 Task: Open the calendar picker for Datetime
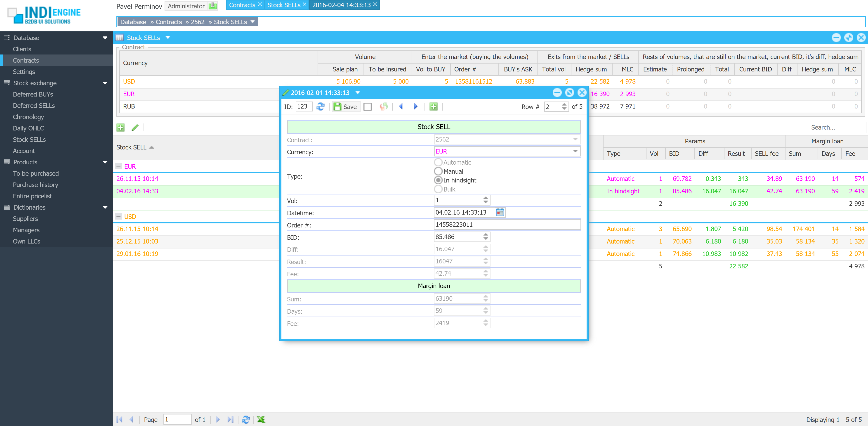pyautogui.click(x=500, y=212)
